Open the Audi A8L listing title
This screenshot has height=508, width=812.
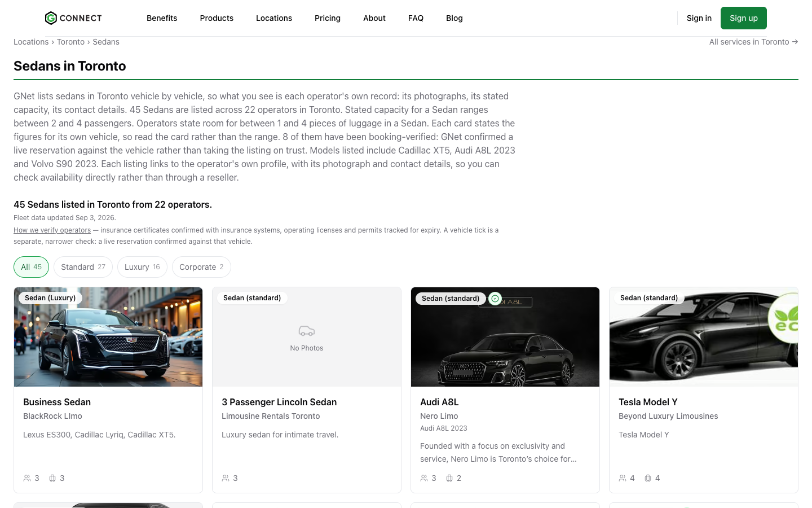click(439, 402)
